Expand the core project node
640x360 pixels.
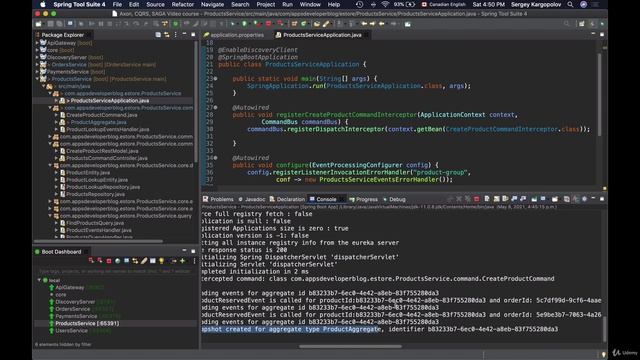[37, 50]
